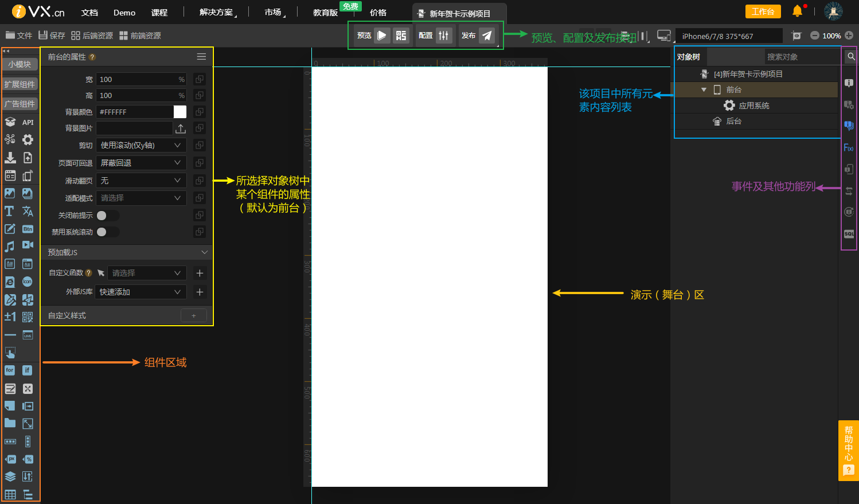Viewport: 859px width, 504px height.
Task: Select the px unit component
Action: pyautogui.click(x=10, y=459)
